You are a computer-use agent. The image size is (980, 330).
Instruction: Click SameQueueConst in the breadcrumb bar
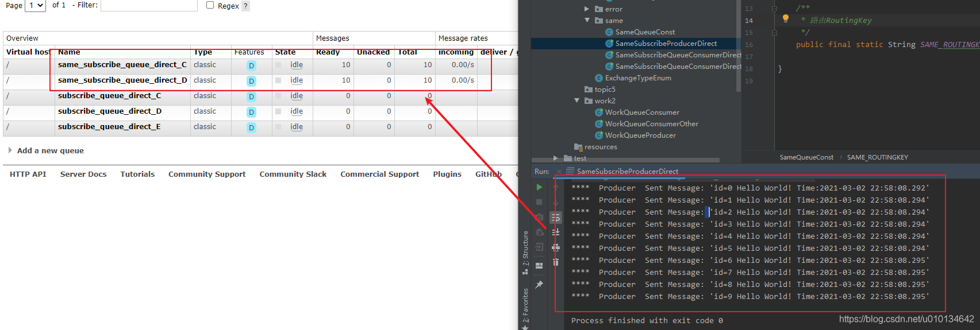pos(806,157)
